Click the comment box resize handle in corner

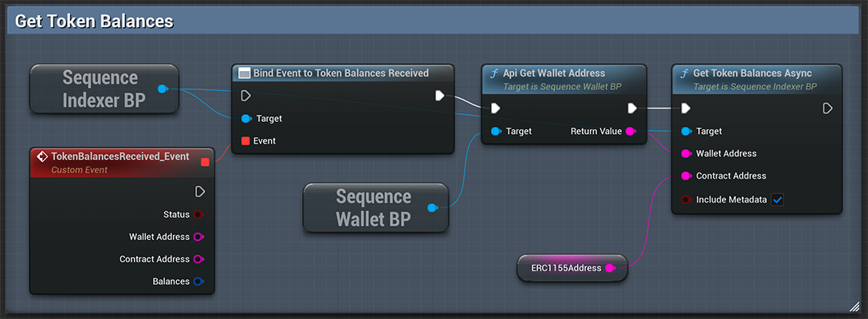(x=854, y=306)
